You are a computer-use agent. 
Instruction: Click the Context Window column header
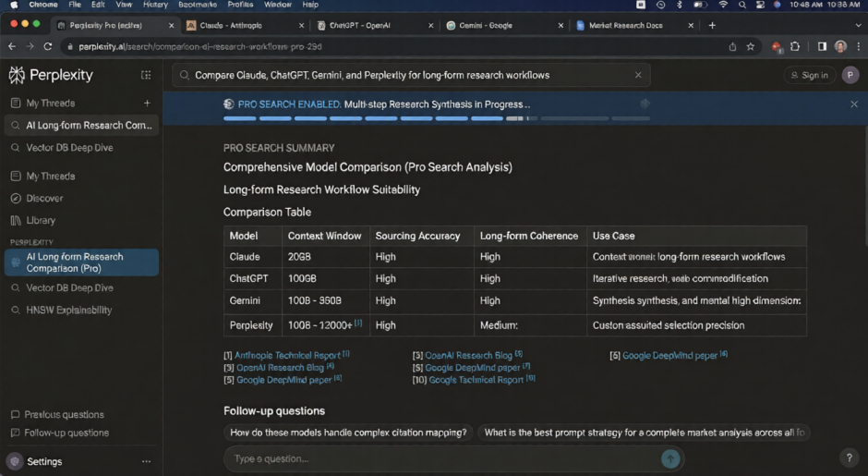tap(324, 236)
